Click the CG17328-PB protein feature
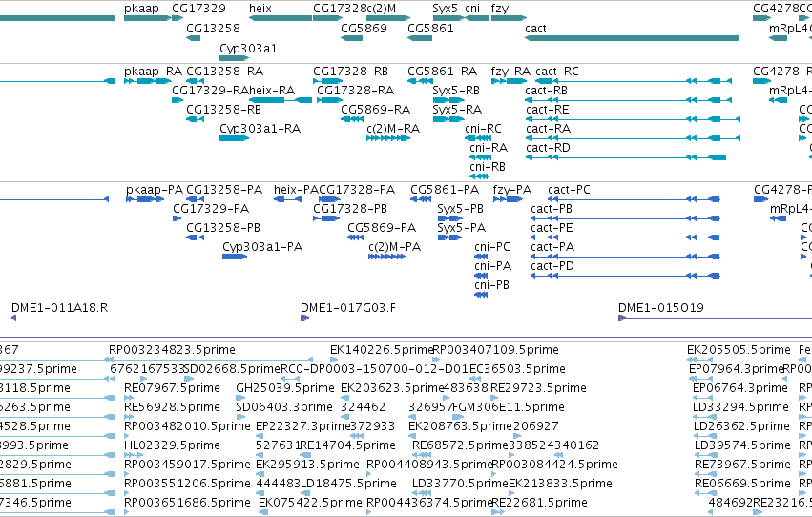The height and width of the screenshot is (517, 812). (326, 218)
